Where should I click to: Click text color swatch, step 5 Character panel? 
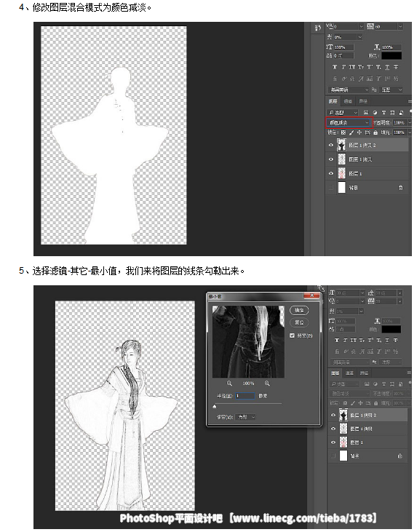tap(392, 329)
